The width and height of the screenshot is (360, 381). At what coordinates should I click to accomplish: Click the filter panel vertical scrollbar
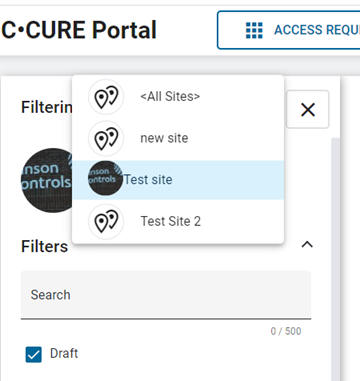click(x=336, y=259)
